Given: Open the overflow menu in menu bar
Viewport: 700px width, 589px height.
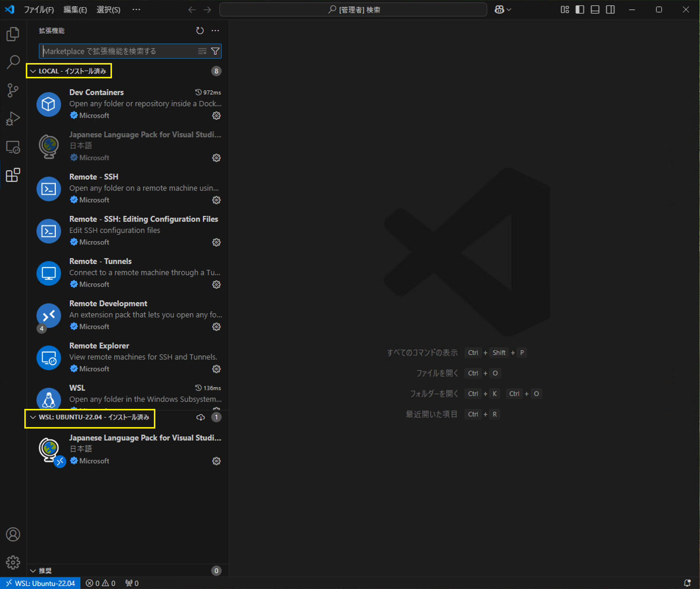Looking at the screenshot, I should coord(136,10).
